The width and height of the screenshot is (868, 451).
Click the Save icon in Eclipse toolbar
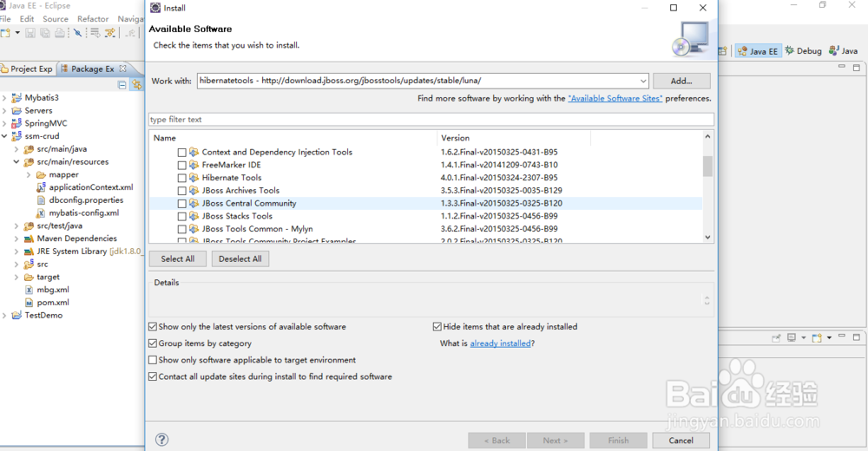pos(30,33)
